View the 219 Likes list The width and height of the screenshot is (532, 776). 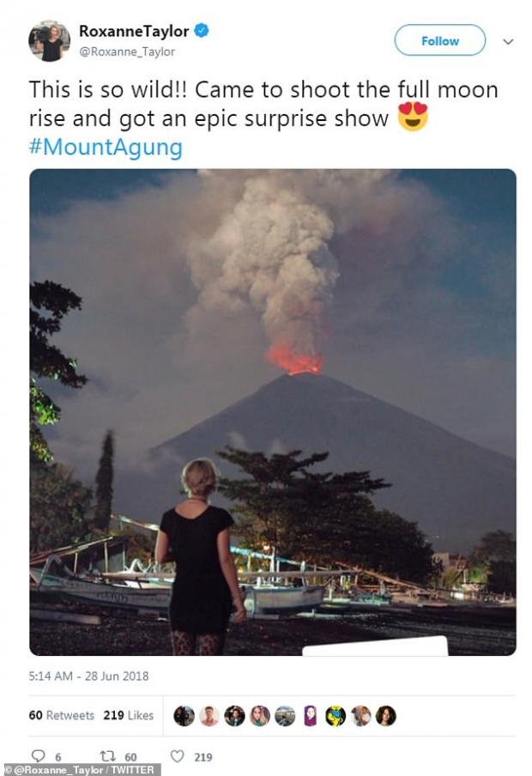point(128,715)
